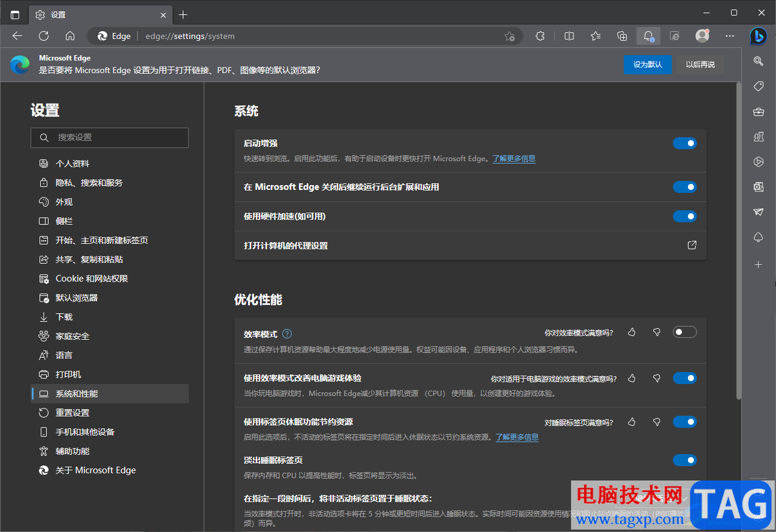Click the help icon beside 效率模式
This screenshot has height=532, width=776.
click(x=287, y=334)
